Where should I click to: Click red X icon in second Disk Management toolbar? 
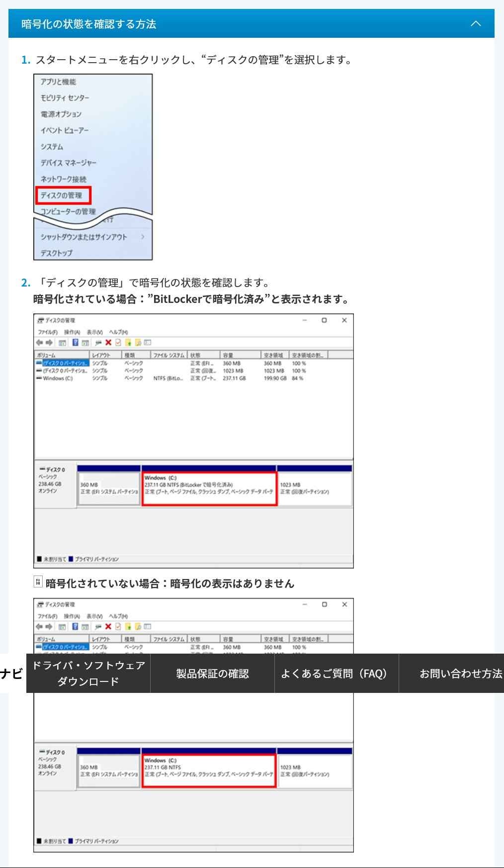[x=108, y=626]
